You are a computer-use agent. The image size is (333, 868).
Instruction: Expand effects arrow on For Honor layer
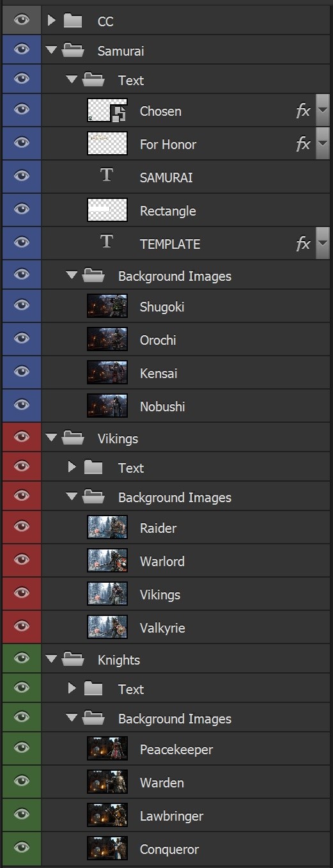[x=323, y=144]
